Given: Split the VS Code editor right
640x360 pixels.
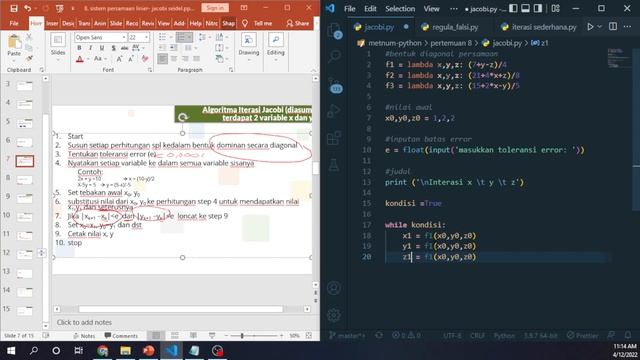Looking at the screenshot, I should 613,27.
